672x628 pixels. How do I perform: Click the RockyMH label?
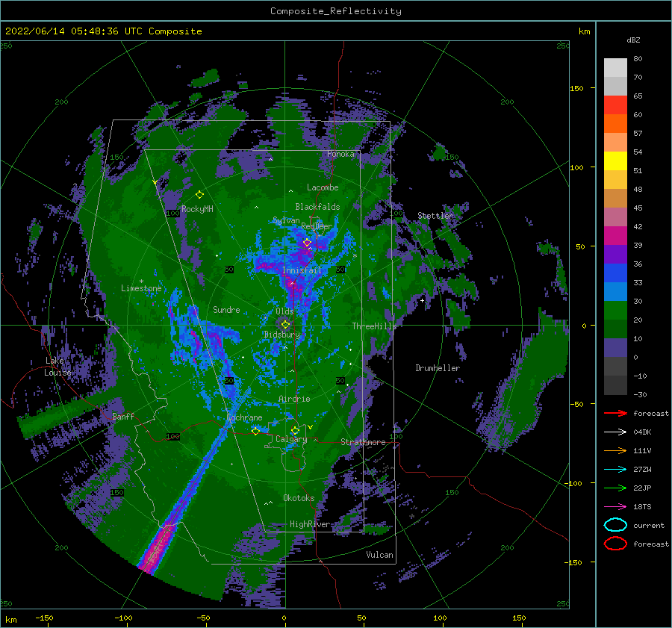[x=197, y=209]
